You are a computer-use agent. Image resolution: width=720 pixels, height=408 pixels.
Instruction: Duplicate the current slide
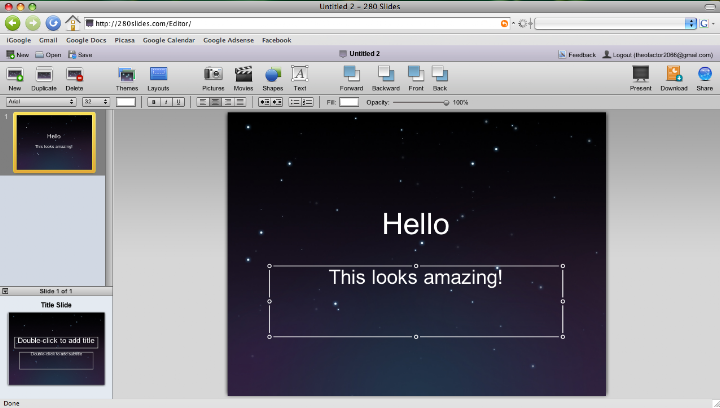44,78
